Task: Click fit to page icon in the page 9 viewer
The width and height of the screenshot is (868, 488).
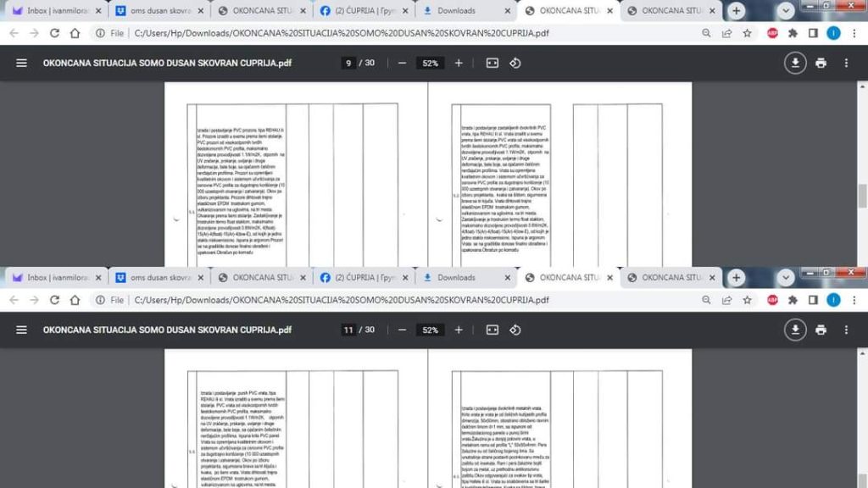Action: click(492, 63)
